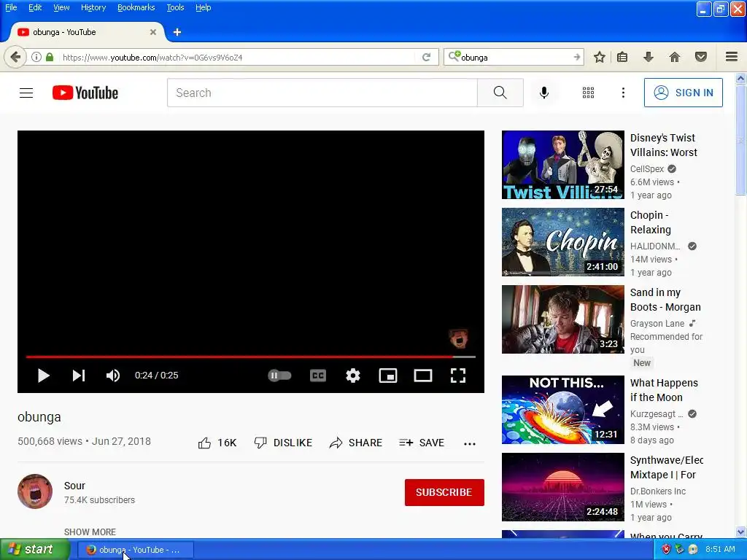The width and height of the screenshot is (747, 560).
Task: Open the View menu
Action: 61,7
